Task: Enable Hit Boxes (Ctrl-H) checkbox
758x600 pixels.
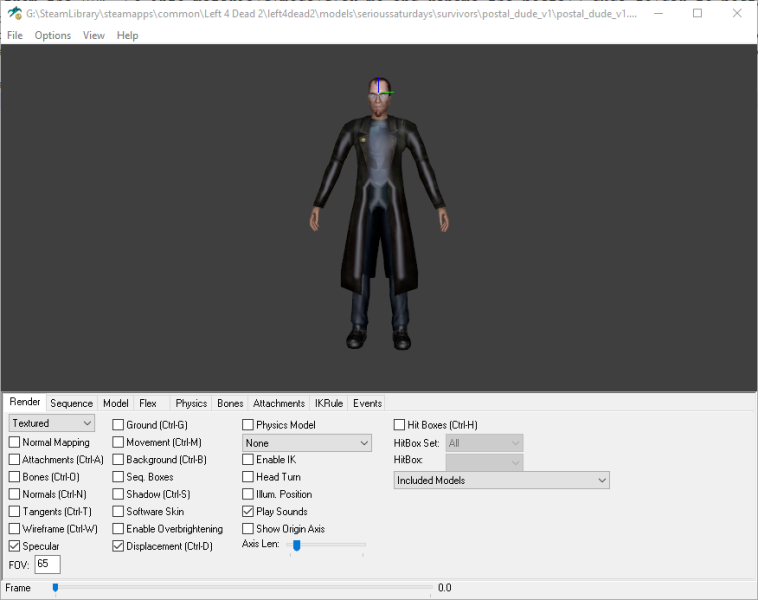Action: [399, 425]
